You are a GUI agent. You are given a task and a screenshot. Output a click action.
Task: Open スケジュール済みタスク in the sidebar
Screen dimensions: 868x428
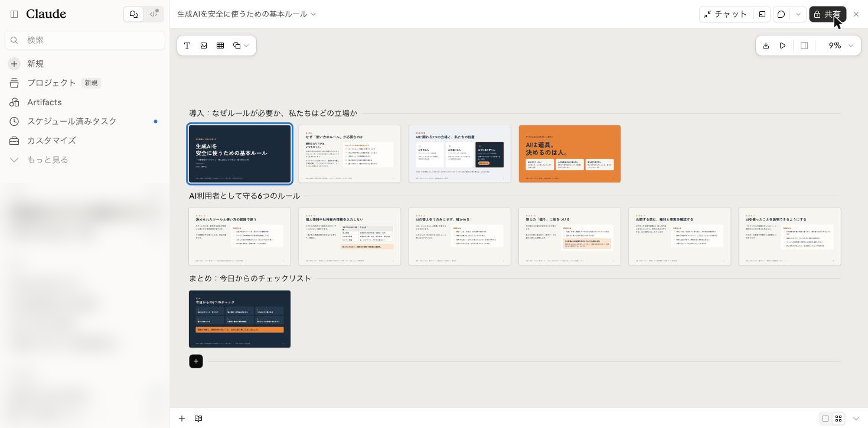coord(85,121)
